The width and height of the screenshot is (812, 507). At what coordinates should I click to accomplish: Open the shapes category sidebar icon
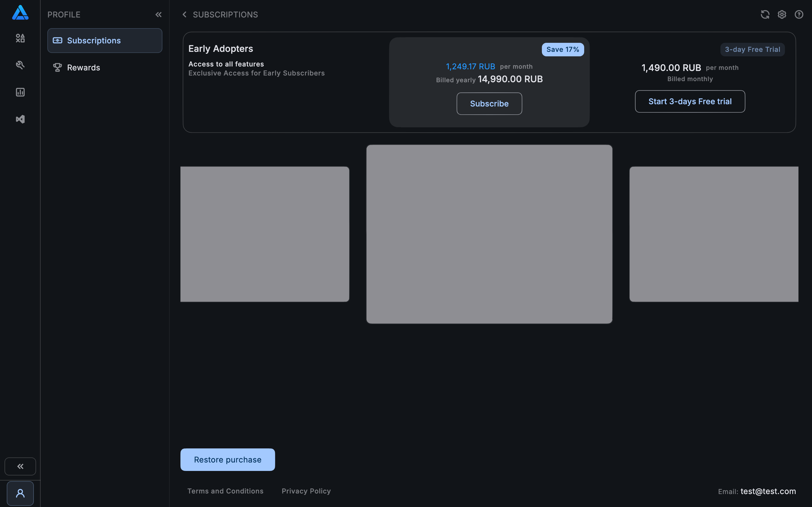click(x=20, y=38)
